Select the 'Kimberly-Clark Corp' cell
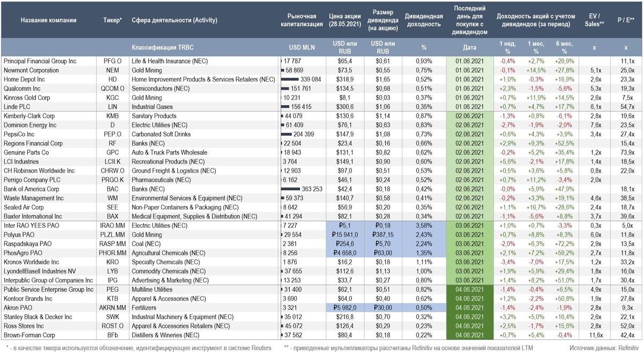 coord(29,116)
